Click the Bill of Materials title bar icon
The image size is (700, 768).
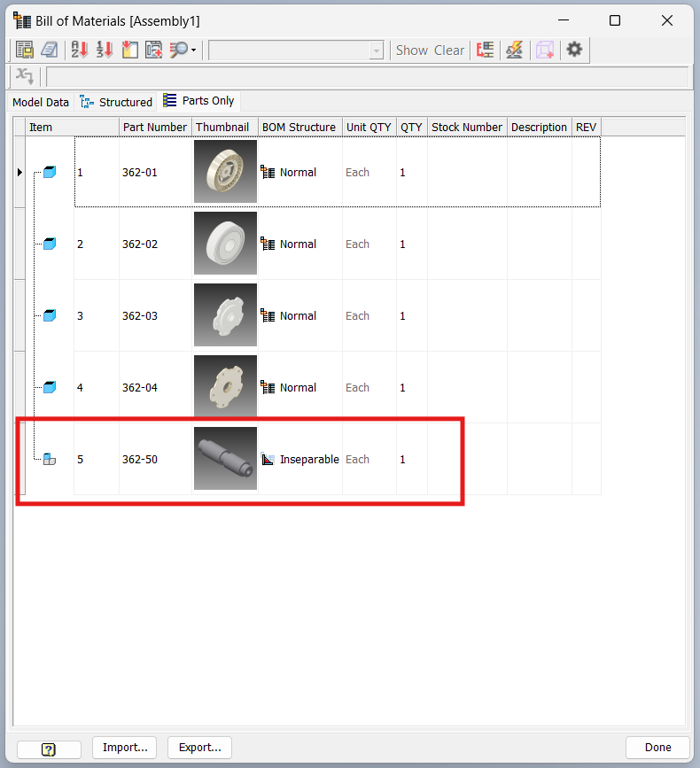coord(22,21)
